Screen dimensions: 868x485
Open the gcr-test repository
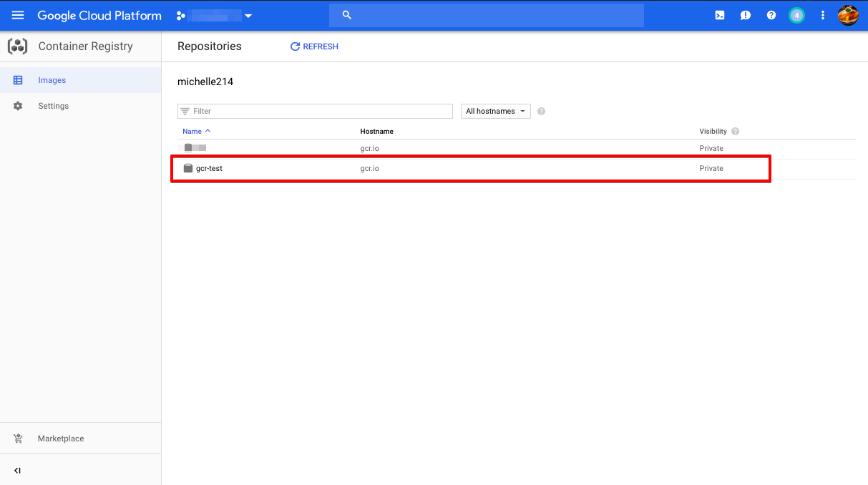pos(209,169)
